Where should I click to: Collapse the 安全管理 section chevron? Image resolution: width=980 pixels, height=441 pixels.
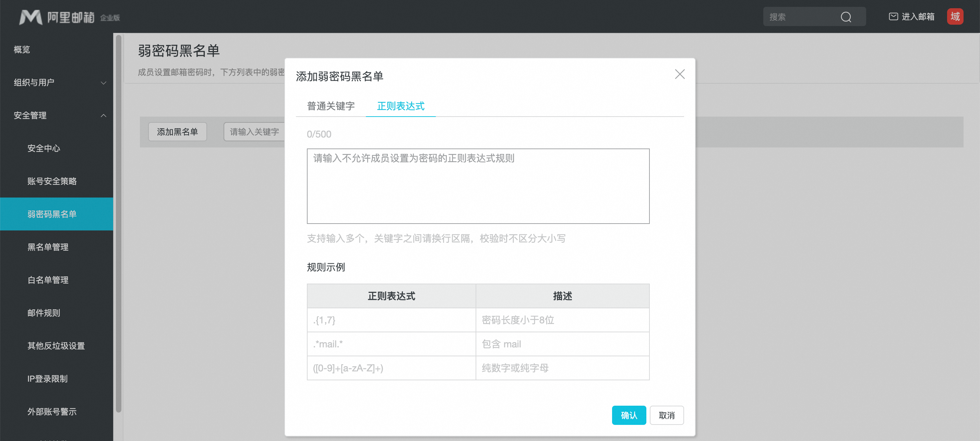(x=103, y=115)
